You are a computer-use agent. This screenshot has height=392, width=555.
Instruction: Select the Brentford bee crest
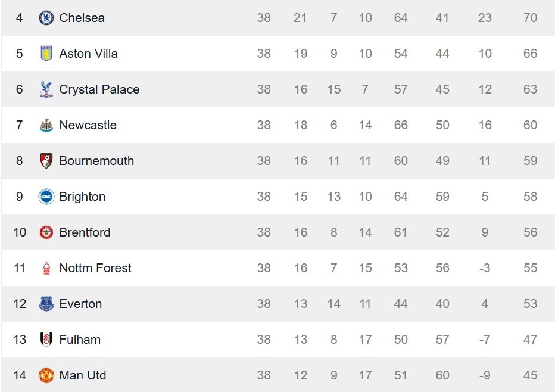tap(46, 232)
